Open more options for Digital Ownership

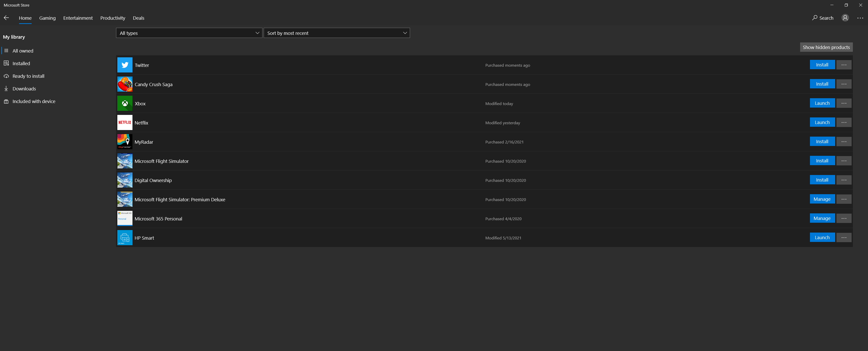click(844, 180)
